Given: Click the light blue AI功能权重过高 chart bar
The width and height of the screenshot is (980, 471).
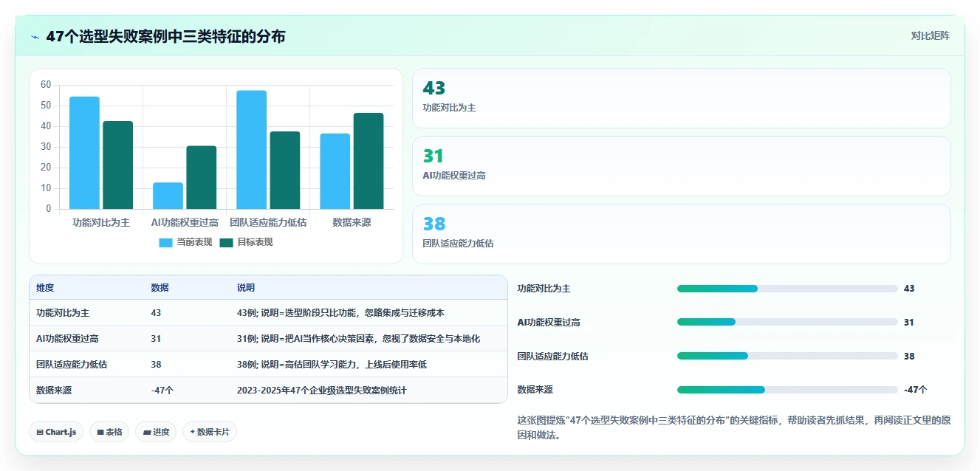Looking at the screenshot, I should tap(168, 196).
